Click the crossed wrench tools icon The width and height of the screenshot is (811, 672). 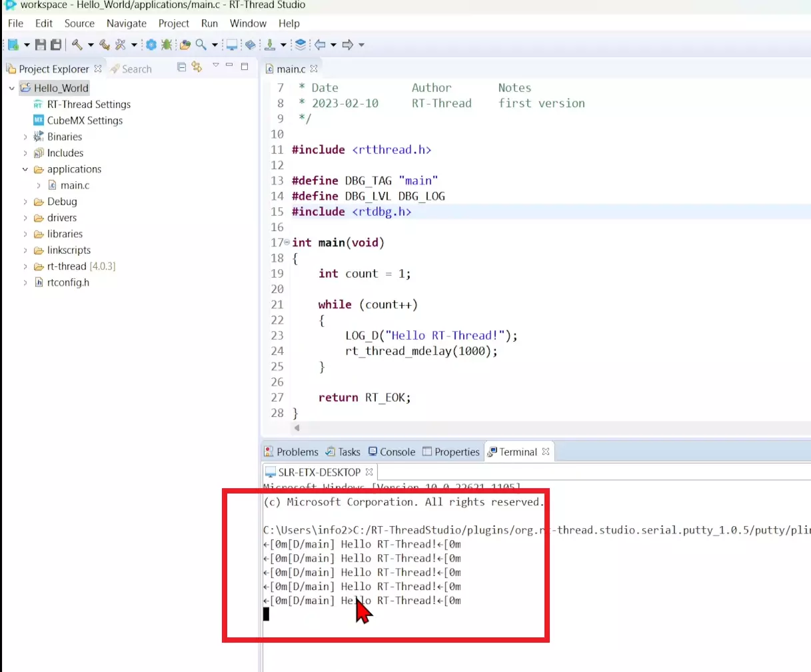120,45
